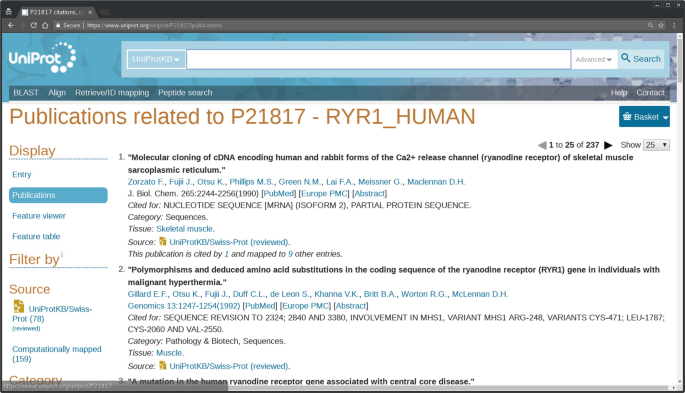This screenshot has height=393, width=685.
Task: Click Swiss-Prot reviewed icon in Source filter
Action: click(x=18, y=307)
